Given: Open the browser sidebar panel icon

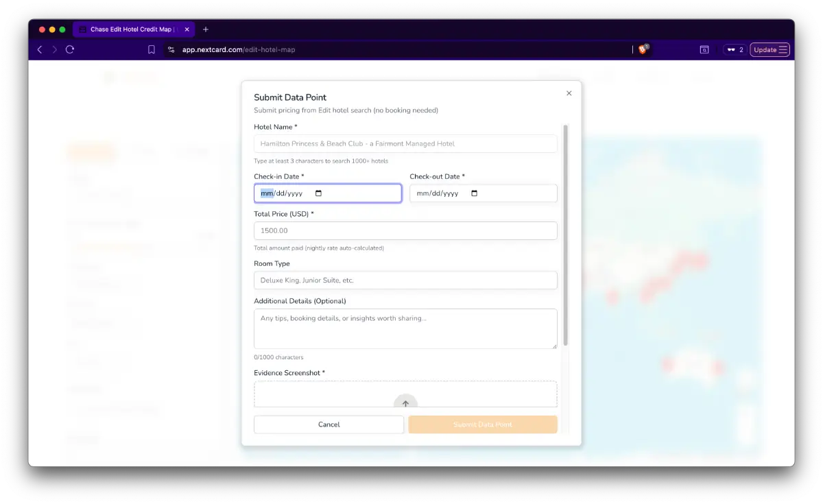Looking at the screenshot, I should click(704, 49).
